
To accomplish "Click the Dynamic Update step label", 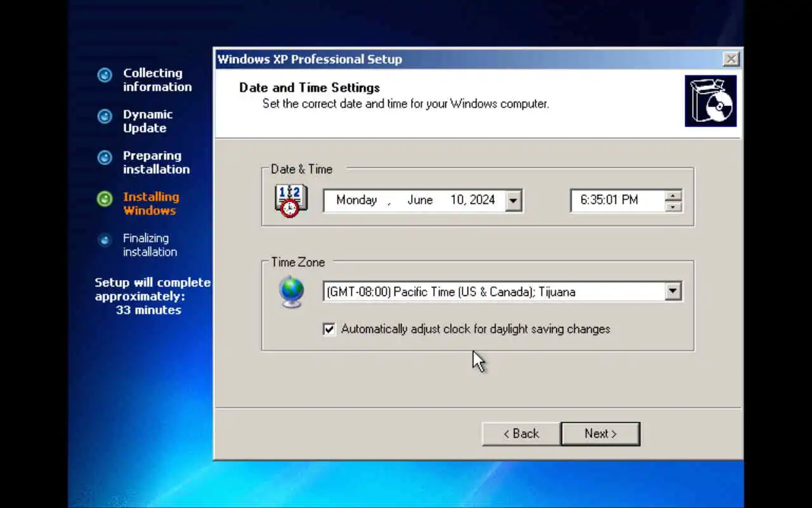I will 148,121.
